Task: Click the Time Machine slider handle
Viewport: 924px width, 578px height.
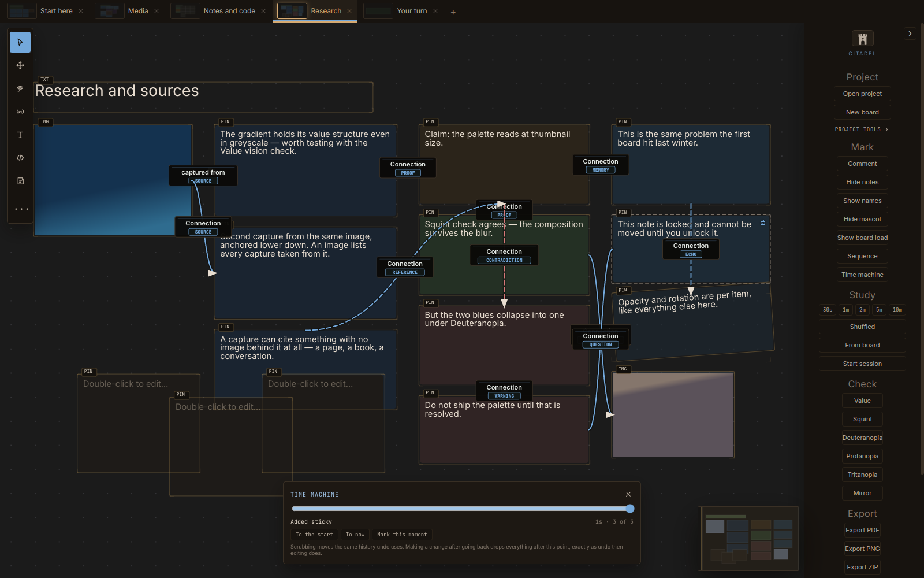Action: (630, 509)
